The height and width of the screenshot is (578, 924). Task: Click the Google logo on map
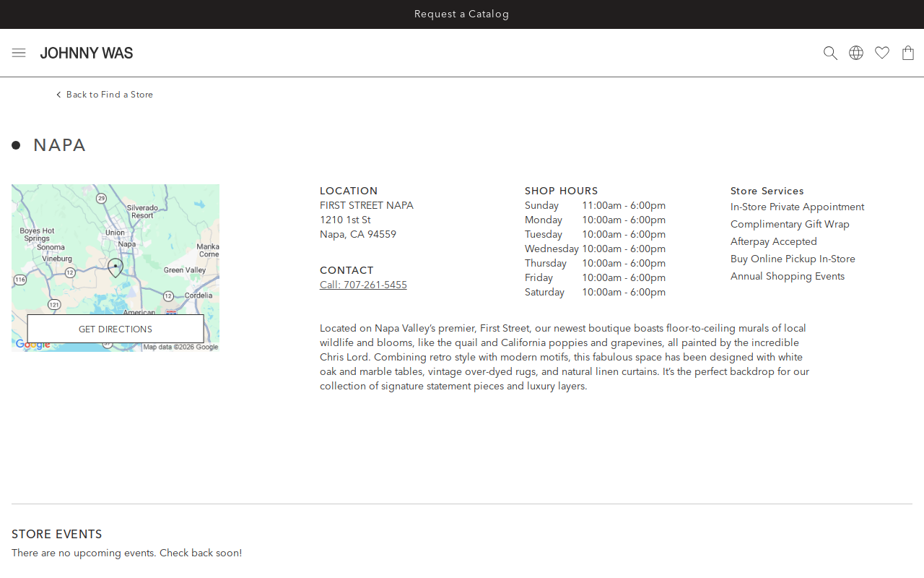coord(33,345)
